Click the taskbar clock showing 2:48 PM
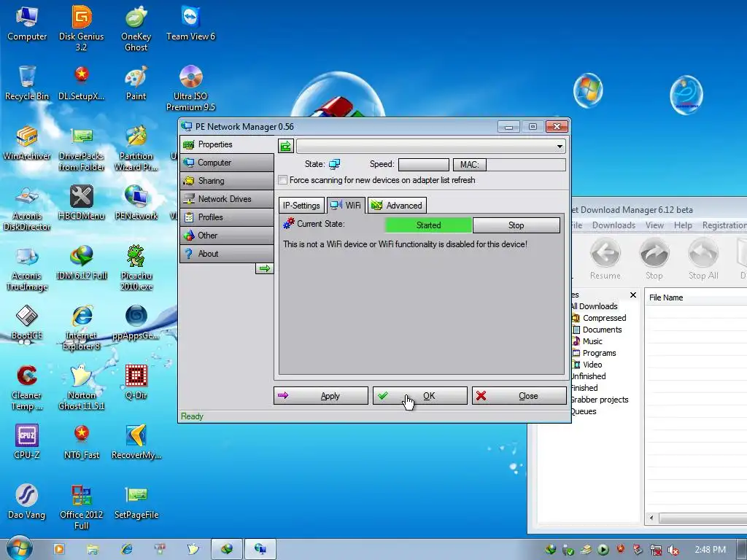Viewport: 747px width, 560px height. [711, 550]
